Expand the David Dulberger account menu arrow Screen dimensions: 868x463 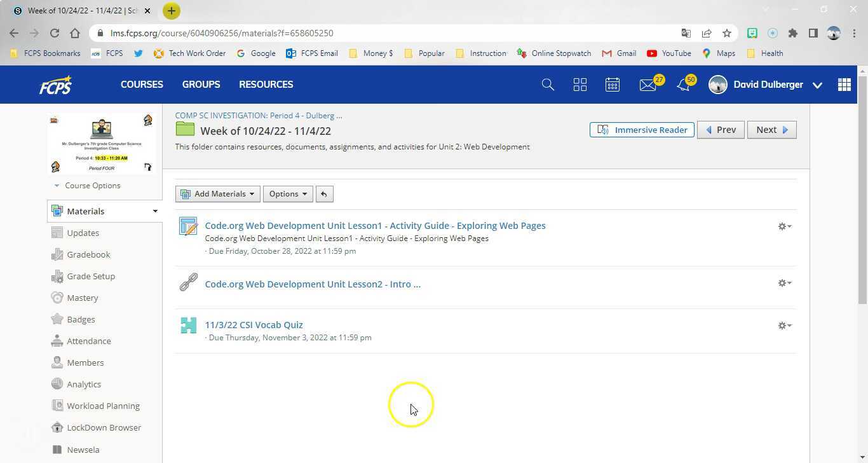pos(817,85)
